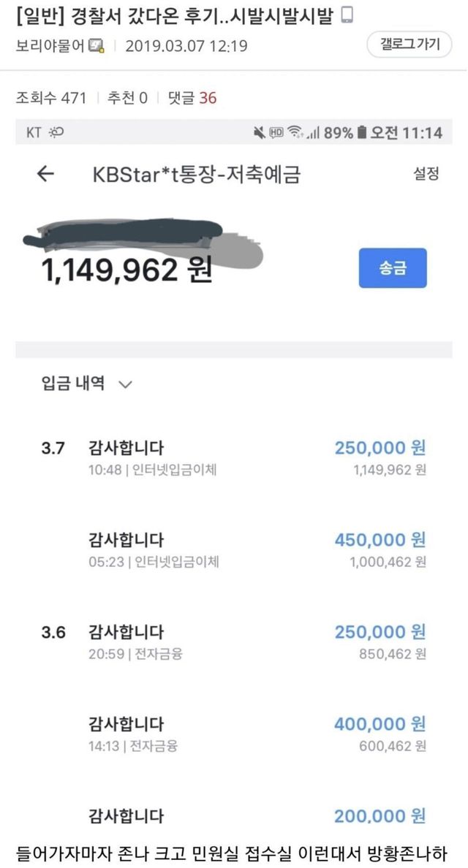Tap the weather icon next to KT
This screenshot has height=868, width=468.
56,132
